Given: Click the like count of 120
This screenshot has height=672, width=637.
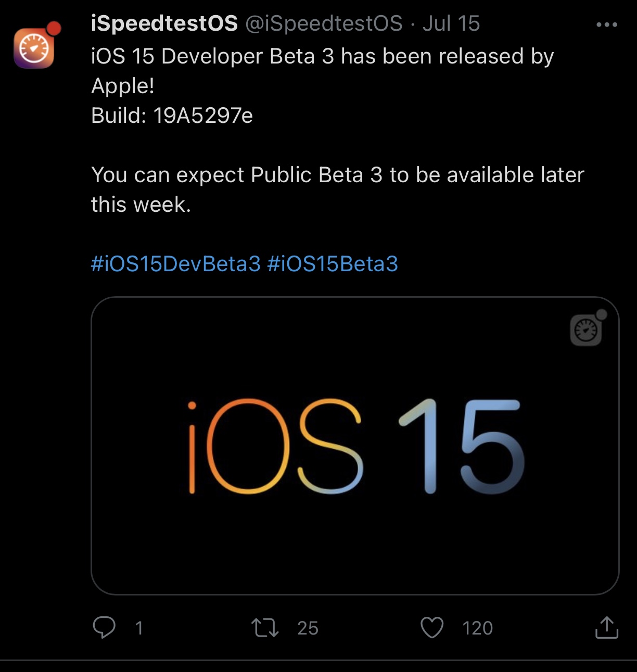Looking at the screenshot, I should [x=477, y=628].
